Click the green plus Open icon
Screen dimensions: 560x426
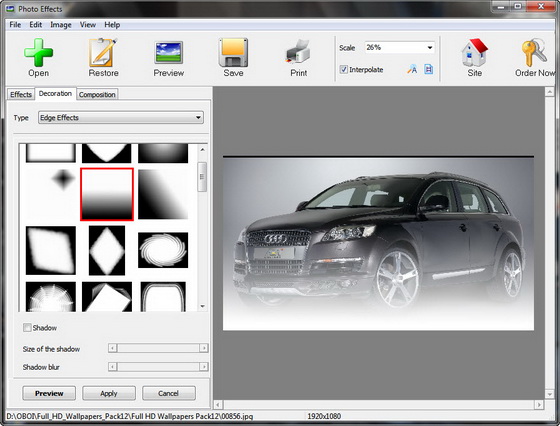click(x=39, y=53)
